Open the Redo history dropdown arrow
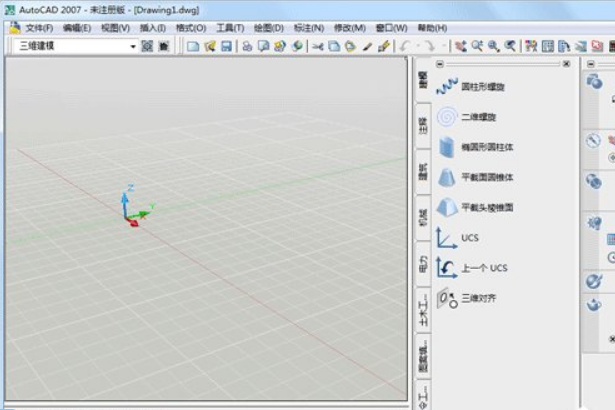The width and height of the screenshot is (615, 410). 444,46
